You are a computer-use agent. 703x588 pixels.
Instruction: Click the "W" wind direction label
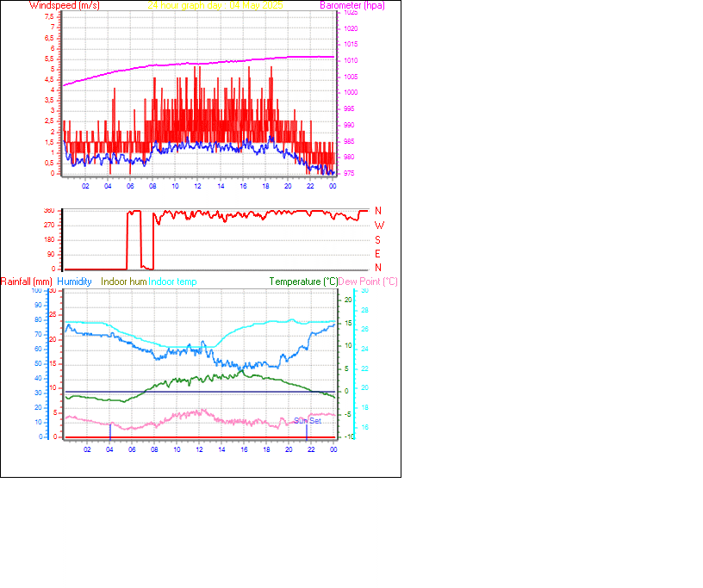tap(379, 226)
